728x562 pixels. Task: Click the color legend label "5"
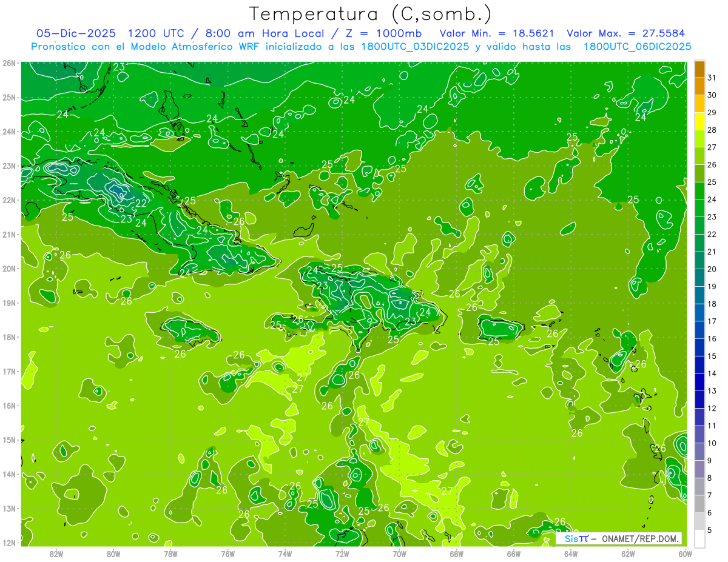pyautogui.click(x=709, y=530)
